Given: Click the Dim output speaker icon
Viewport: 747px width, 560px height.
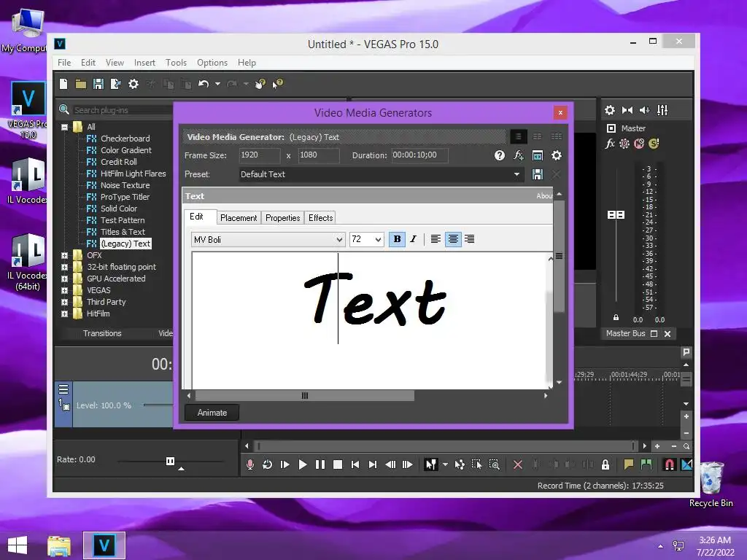Looking at the screenshot, I should [645, 110].
